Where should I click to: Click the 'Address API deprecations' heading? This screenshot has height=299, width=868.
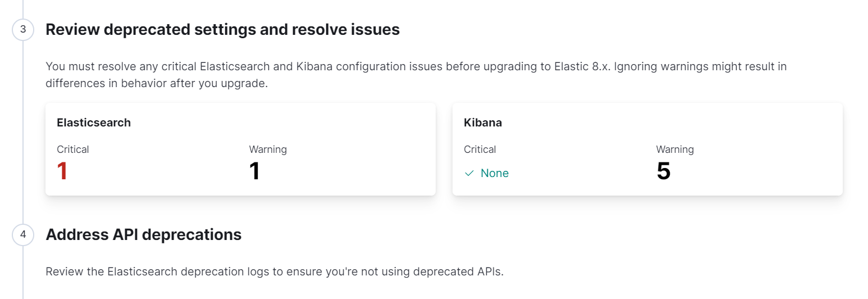[x=144, y=235]
